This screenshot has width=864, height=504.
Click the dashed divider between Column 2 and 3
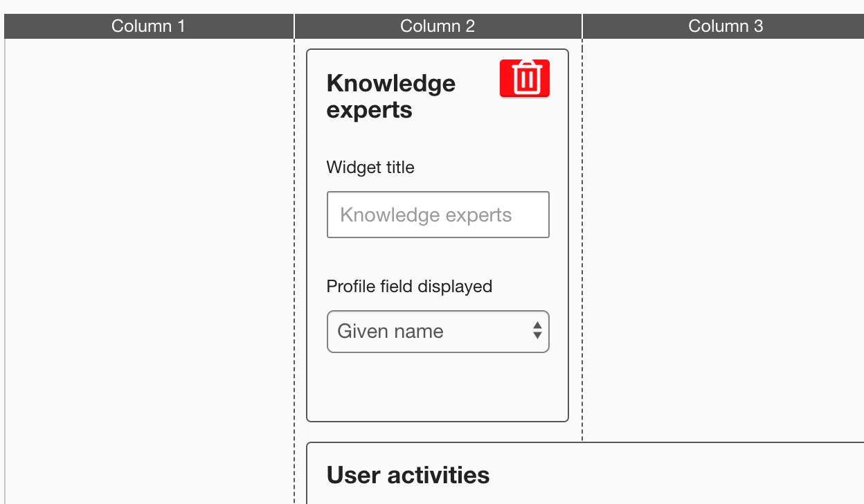[x=582, y=242]
